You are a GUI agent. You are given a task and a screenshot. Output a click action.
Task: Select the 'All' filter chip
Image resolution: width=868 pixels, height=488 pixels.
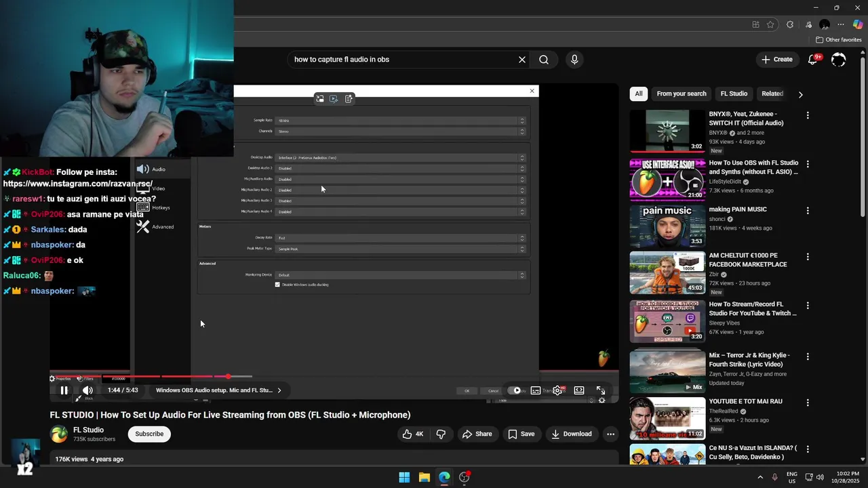tap(639, 94)
